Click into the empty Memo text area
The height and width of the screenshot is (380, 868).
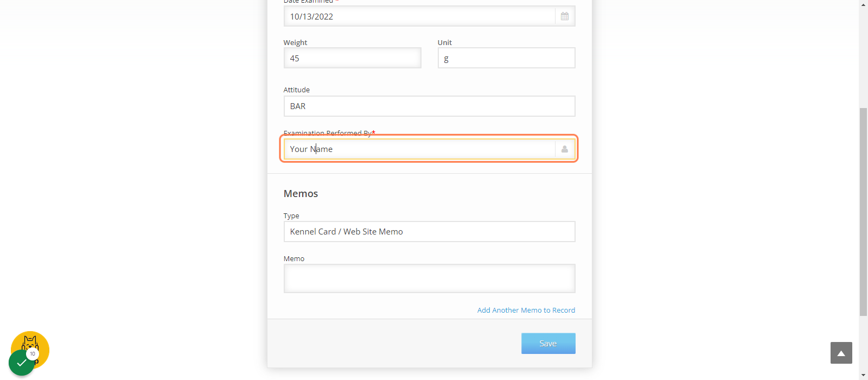(x=429, y=278)
